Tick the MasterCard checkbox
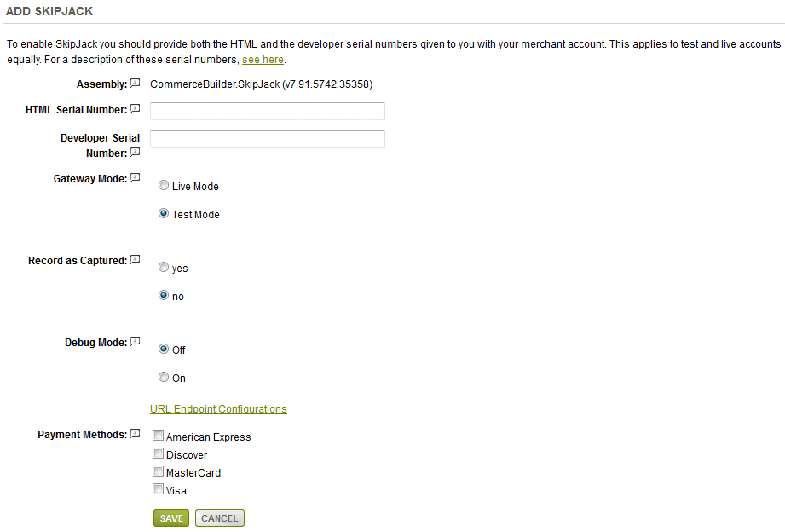The width and height of the screenshot is (785, 532). (158, 472)
